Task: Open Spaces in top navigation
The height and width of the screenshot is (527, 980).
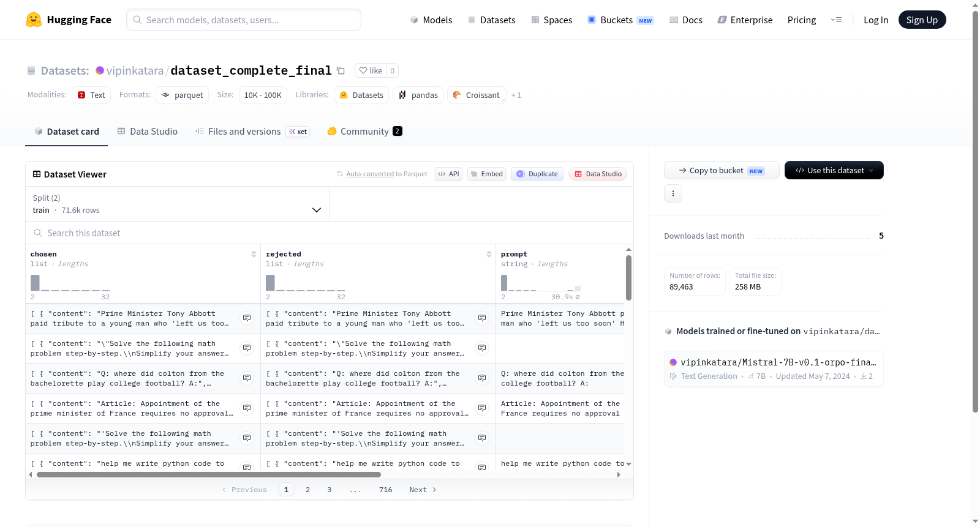Action: pos(552,20)
